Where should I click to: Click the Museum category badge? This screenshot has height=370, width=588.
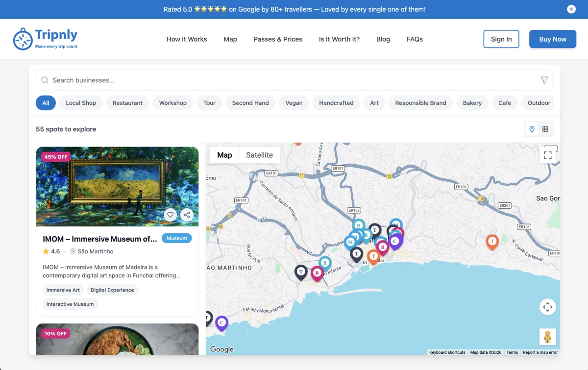[x=177, y=238]
